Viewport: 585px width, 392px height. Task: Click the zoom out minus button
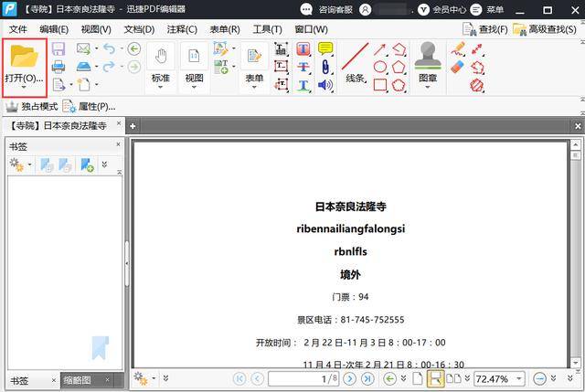[x=539, y=378]
